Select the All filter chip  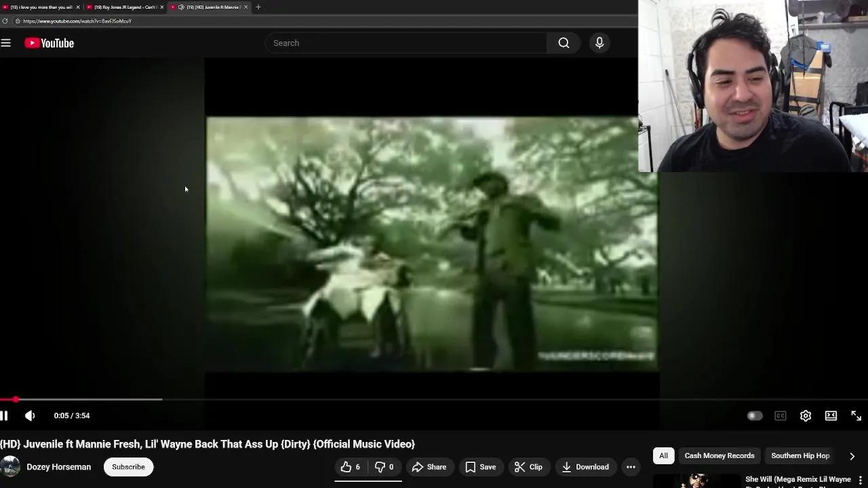pyautogui.click(x=663, y=455)
